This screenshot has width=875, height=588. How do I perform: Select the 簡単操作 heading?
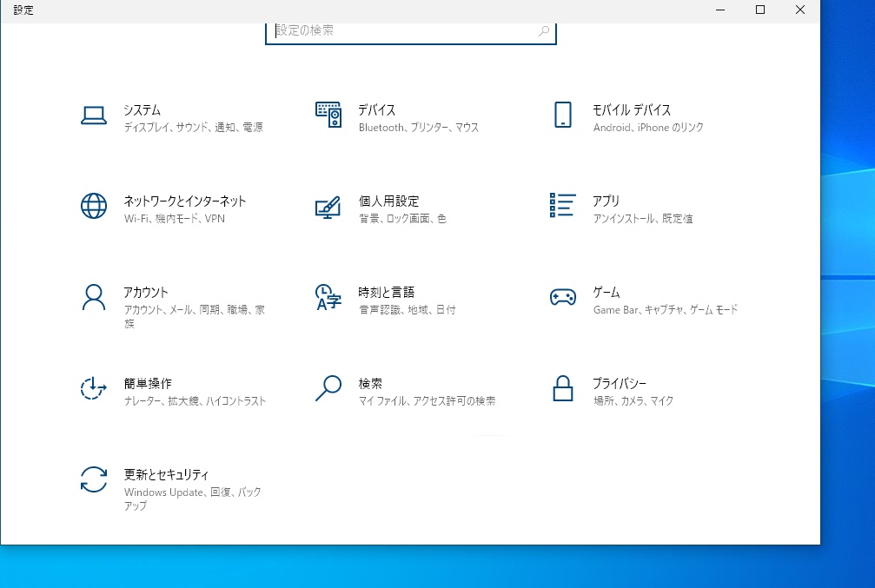[x=148, y=383]
